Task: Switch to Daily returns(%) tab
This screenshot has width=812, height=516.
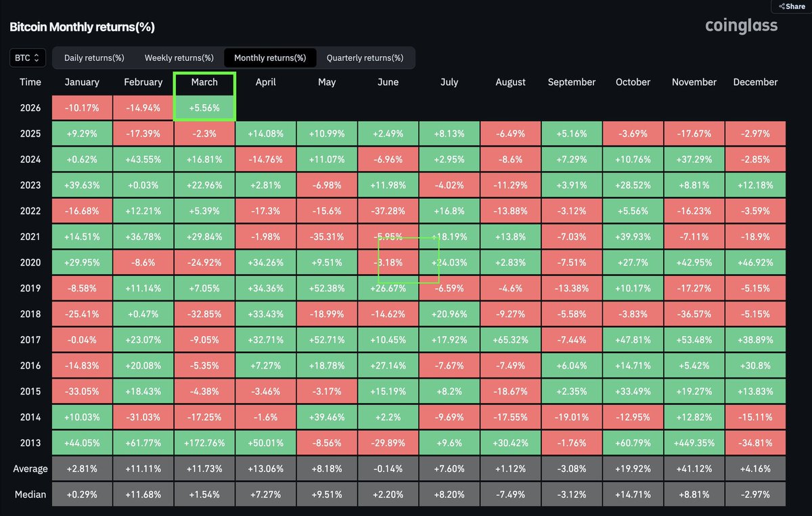Action: (94, 58)
